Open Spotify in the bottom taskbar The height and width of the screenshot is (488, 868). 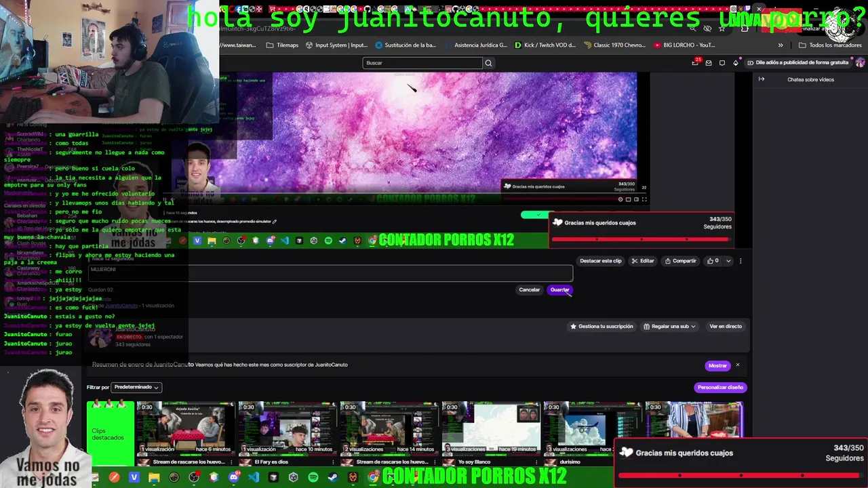(313, 478)
